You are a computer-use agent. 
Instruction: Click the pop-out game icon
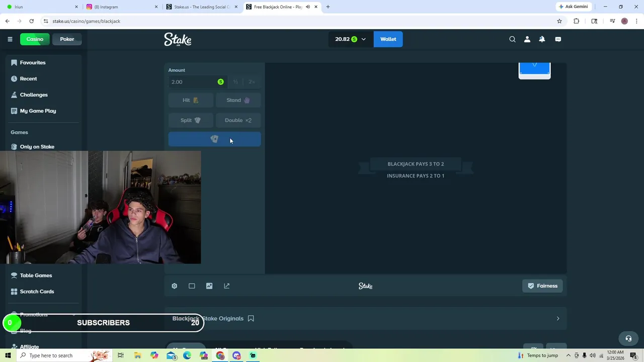tap(227, 286)
